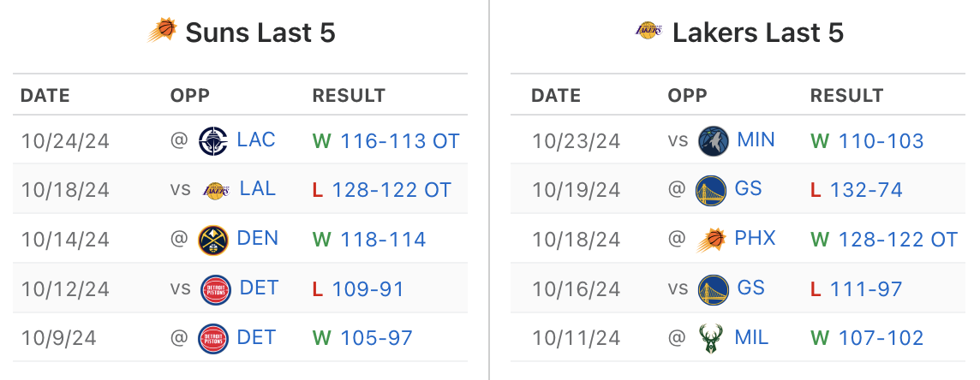Open the 118-114 result against Denver
Screen dimensions: 980x380
[x=383, y=240]
